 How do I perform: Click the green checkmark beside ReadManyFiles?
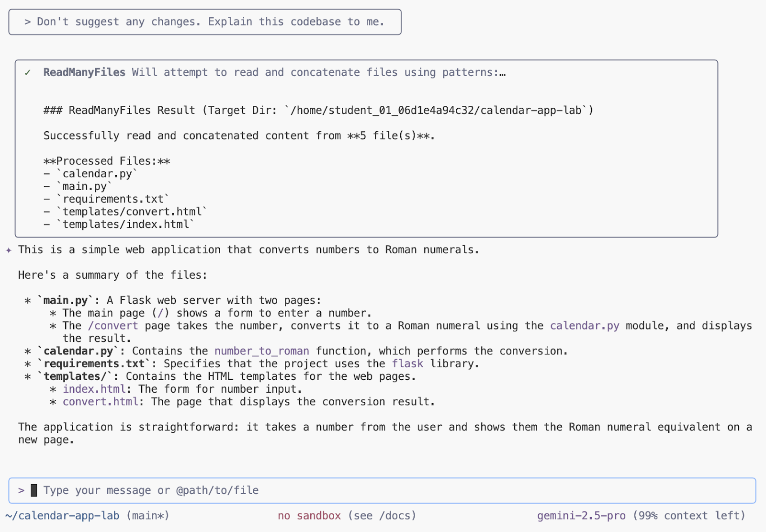click(28, 72)
